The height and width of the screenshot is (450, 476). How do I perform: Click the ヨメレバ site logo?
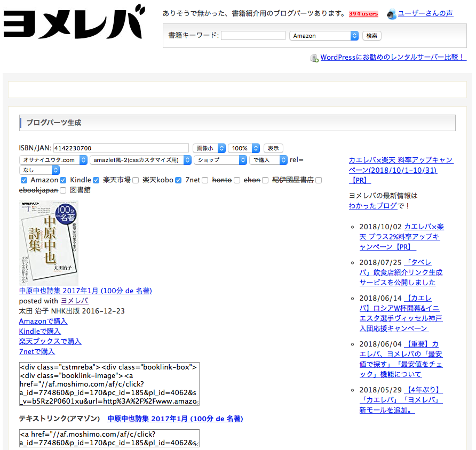click(74, 21)
